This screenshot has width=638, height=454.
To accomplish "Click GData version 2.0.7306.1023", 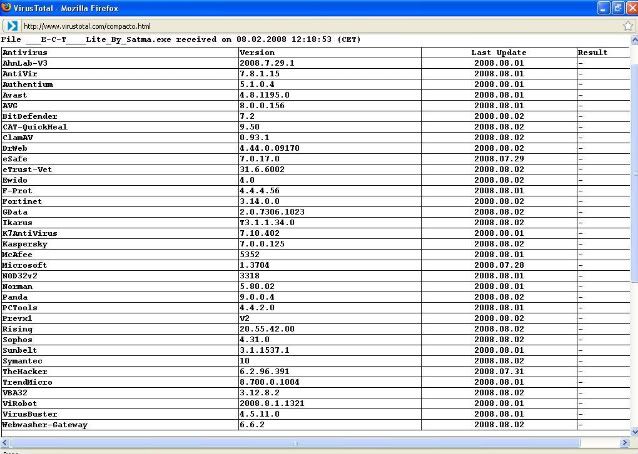I will (x=272, y=212).
